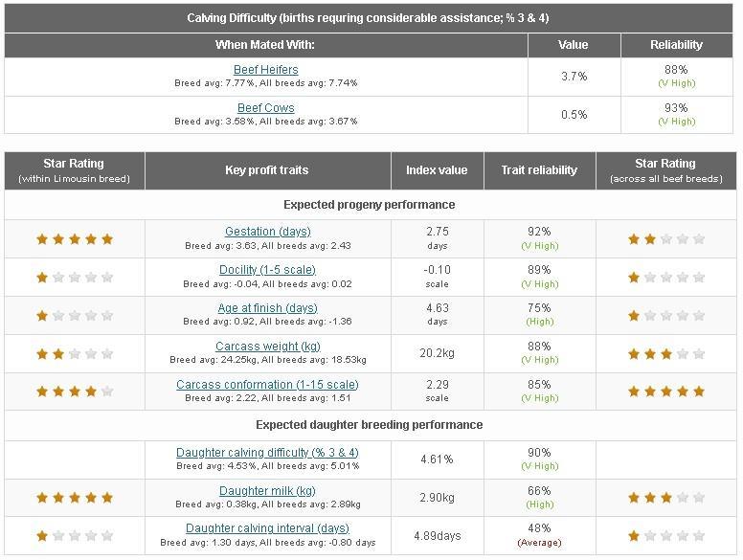The height and width of the screenshot is (560, 743).
Task: Click 75% (High) Age at finish reliability
Action: pos(539,314)
